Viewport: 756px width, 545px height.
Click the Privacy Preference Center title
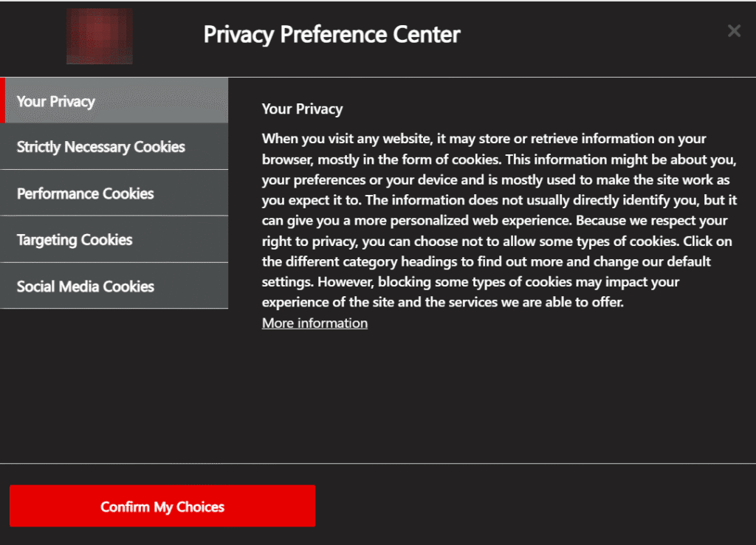(x=331, y=35)
